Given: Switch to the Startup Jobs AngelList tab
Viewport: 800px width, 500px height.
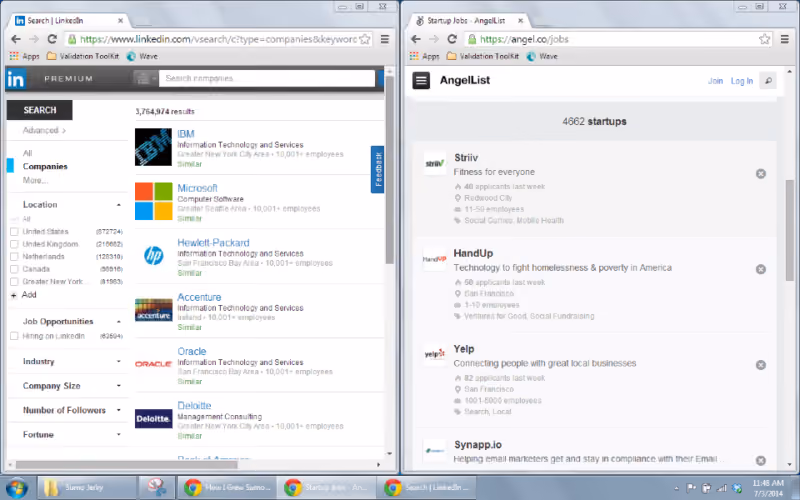Looking at the screenshot, I should (468, 20).
